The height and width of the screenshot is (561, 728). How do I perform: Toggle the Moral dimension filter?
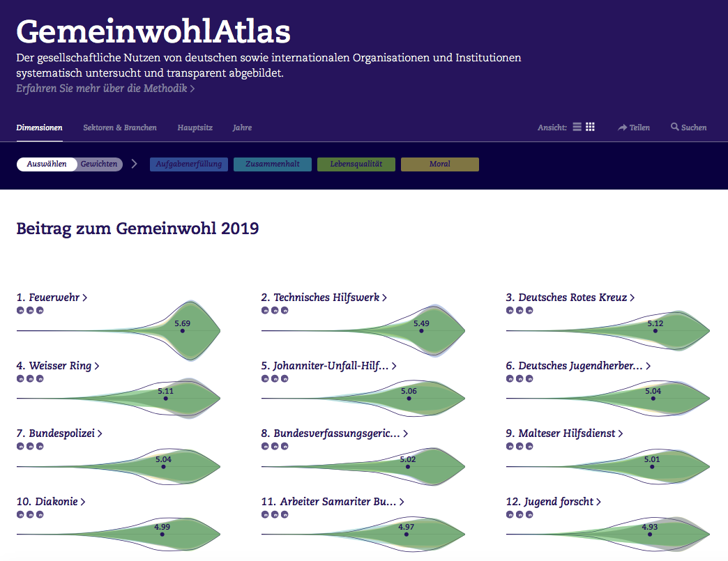(x=440, y=164)
